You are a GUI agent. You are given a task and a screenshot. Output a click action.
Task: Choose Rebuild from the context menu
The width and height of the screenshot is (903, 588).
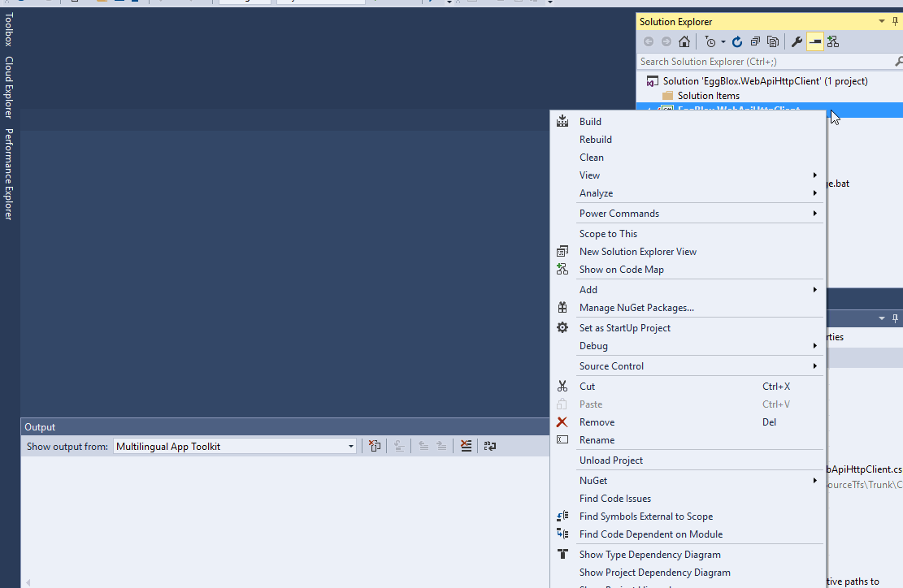[x=688, y=139]
